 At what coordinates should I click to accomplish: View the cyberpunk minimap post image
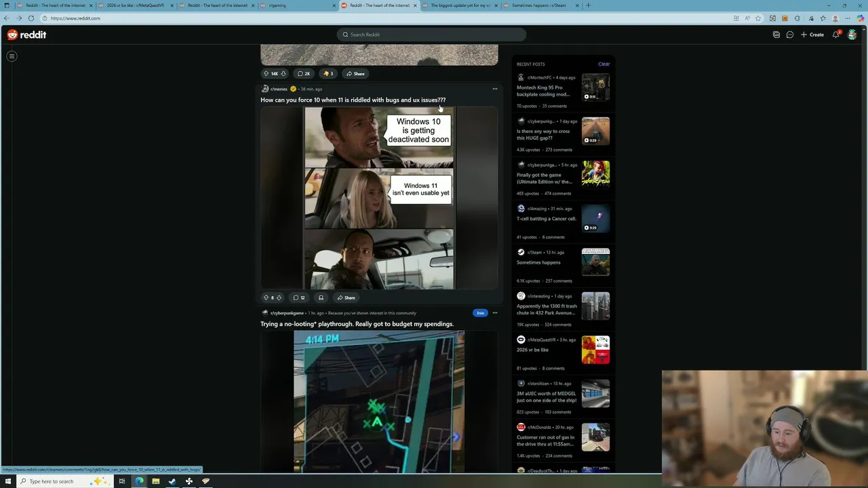(x=379, y=402)
